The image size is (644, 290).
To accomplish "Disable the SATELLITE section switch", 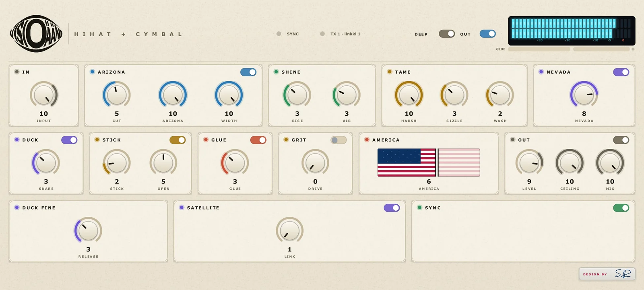I will (x=392, y=208).
